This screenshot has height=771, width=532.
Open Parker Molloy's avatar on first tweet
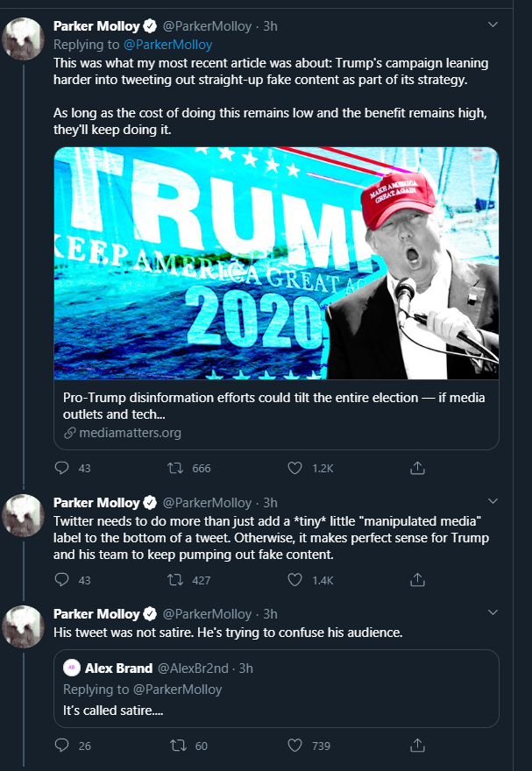[x=23, y=39]
